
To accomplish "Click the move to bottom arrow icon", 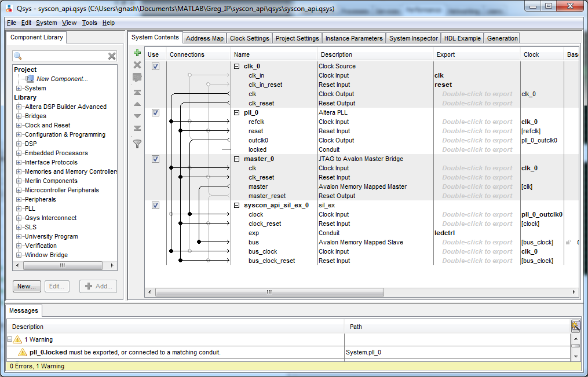I will point(137,129).
